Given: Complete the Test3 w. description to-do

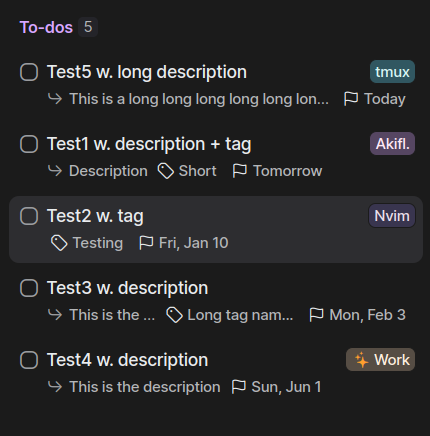Looking at the screenshot, I should (29, 288).
